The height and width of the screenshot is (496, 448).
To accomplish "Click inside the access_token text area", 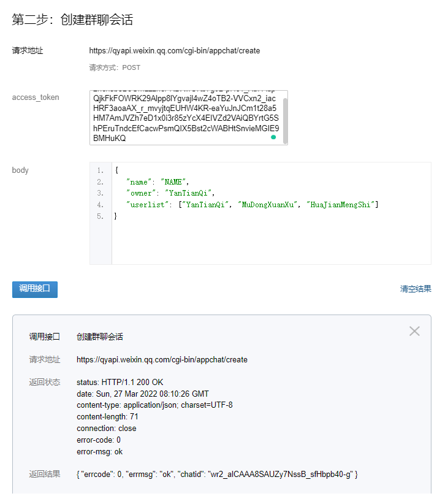I will (184, 116).
